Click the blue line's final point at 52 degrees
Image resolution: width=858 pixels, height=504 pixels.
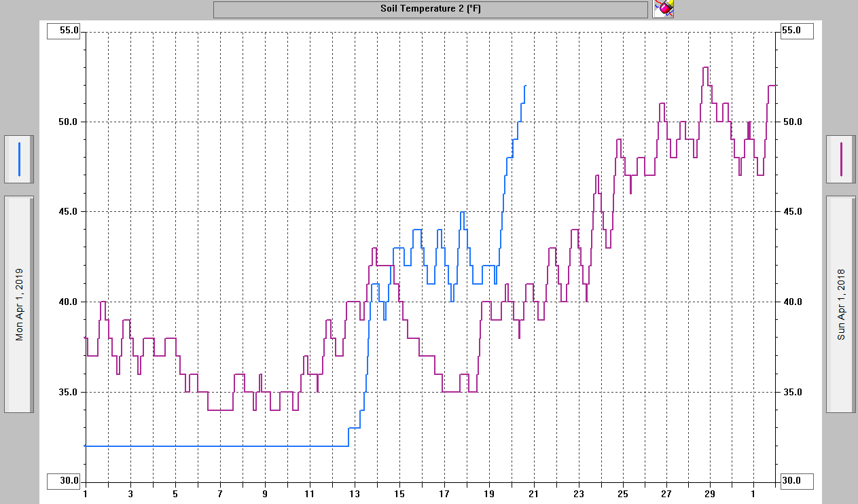525,86
